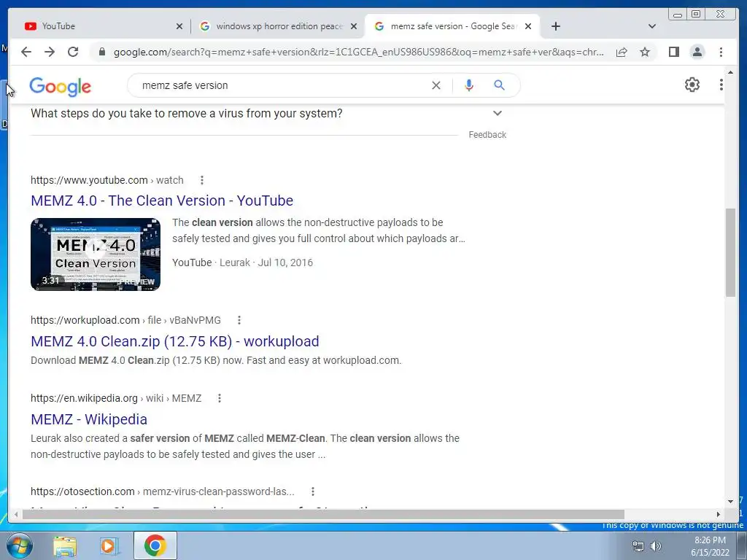Click the en.wikipedia.org URL breadcrumb

click(116, 398)
